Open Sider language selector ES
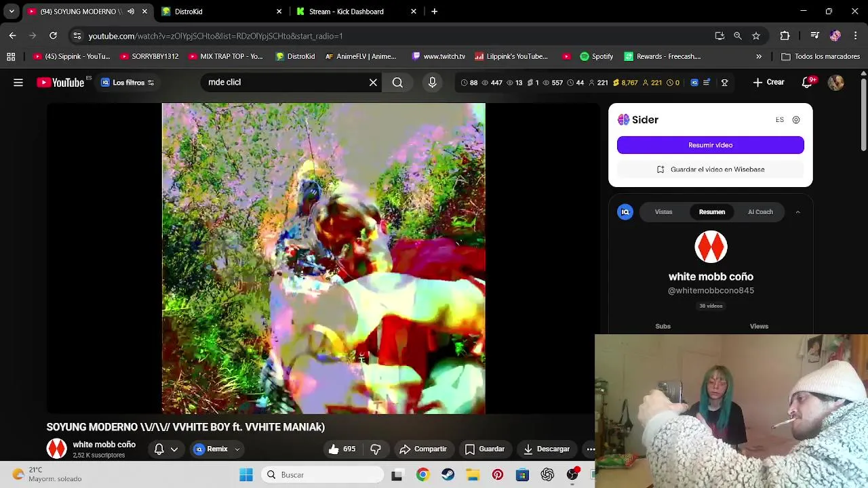868x488 pixels. click(x=780, y=120)
